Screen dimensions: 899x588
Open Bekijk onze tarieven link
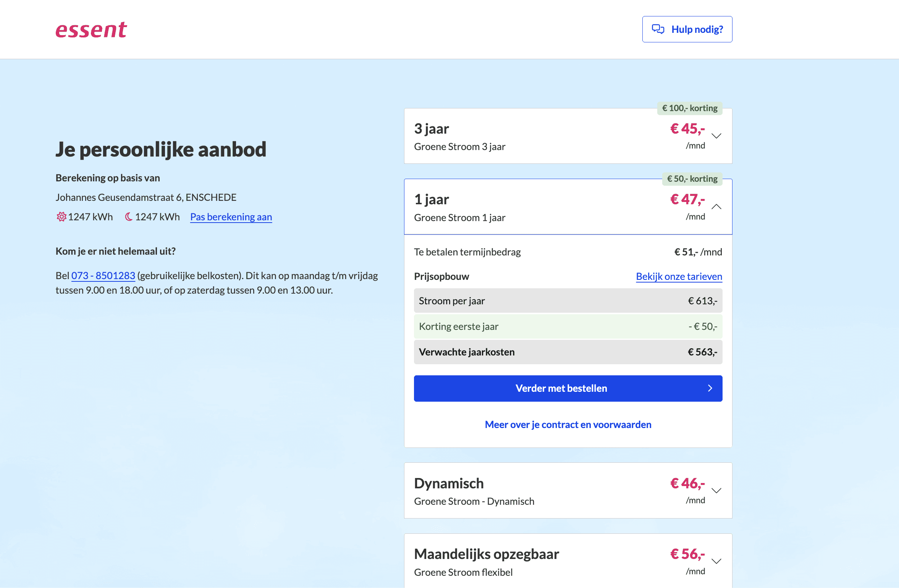pyautogui.click(x=679, y=276)
